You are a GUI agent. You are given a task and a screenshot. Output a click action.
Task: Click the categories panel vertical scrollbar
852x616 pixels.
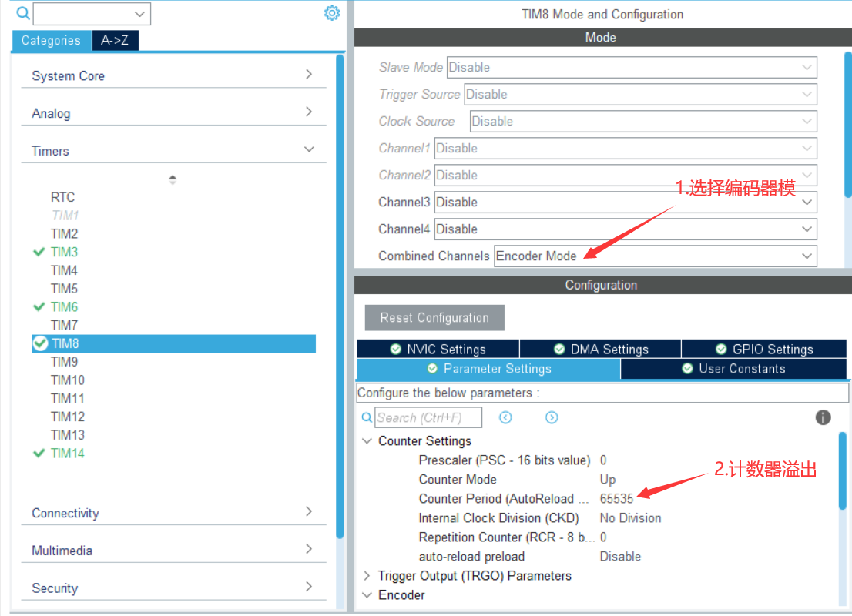click(x=340, y=296)
